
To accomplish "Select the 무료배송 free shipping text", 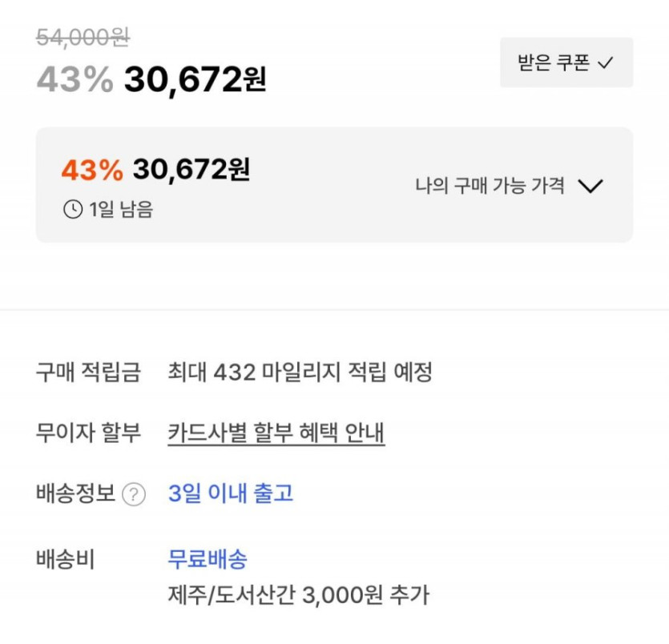I will point(208,558).
